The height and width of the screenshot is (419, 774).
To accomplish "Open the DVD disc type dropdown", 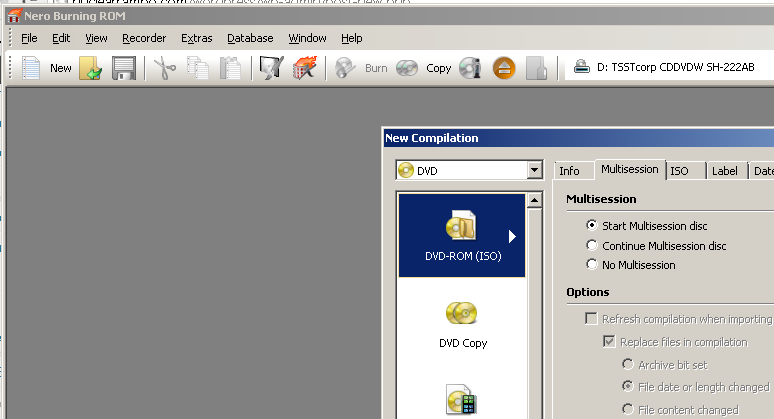I will [x=534, y=170].
